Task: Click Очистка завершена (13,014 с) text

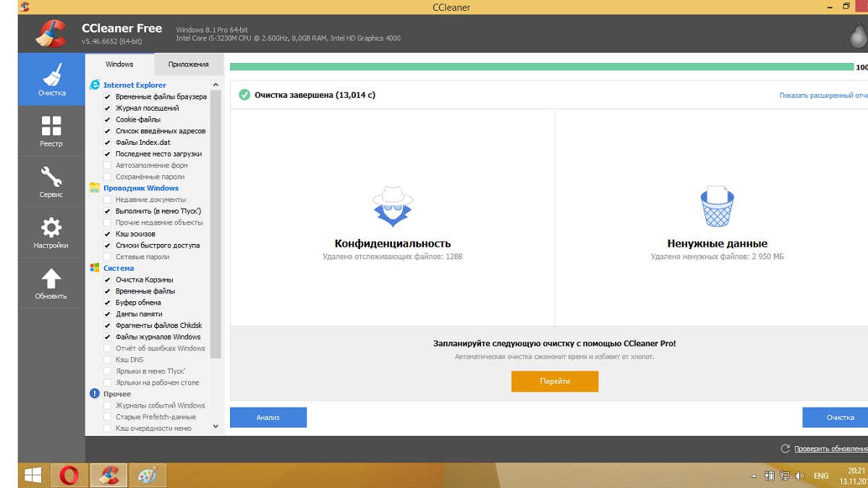Action: (x=315, y=95)
